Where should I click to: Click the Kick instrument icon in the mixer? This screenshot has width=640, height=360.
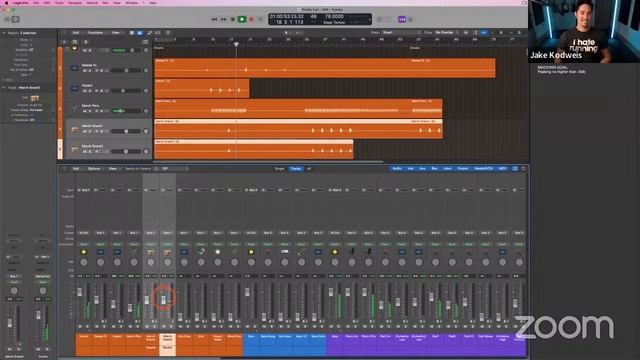click(201, 252)
